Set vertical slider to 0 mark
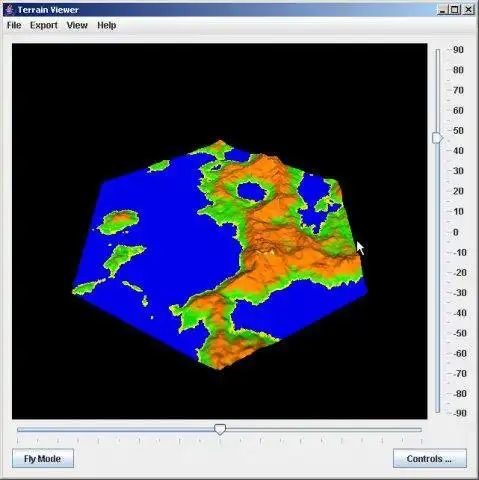The height and width of the screenshot is (480, 479). pyautogui.click(x=438, y=232)
